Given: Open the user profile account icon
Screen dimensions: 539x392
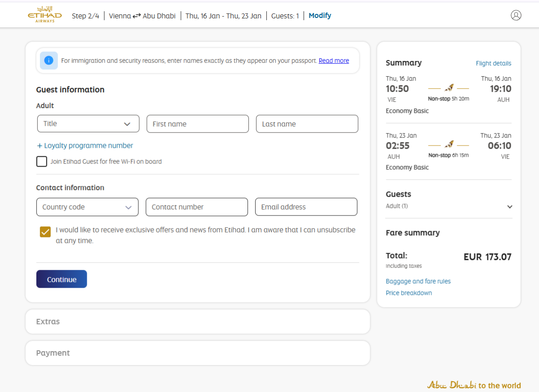Looking at the screenshot, I should click(x=516, y=15).
